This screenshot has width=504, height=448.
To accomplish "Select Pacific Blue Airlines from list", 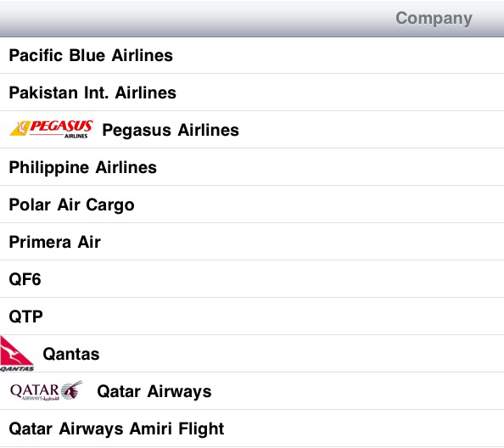I will click(x=252, y=55).
